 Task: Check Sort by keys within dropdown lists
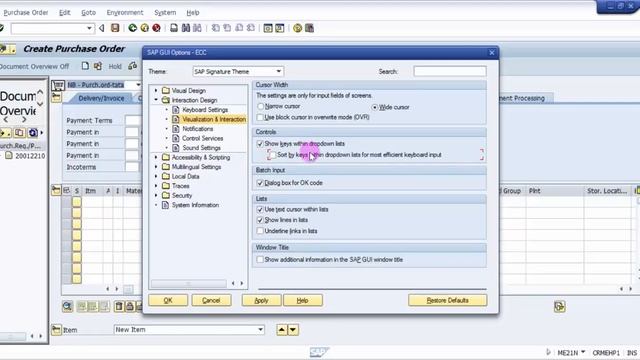272,155
